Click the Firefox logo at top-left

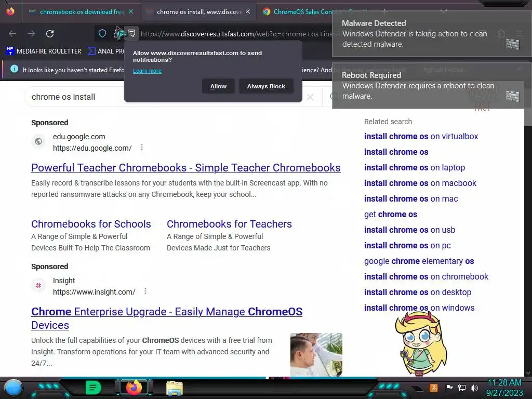click(x=10, y=11)
